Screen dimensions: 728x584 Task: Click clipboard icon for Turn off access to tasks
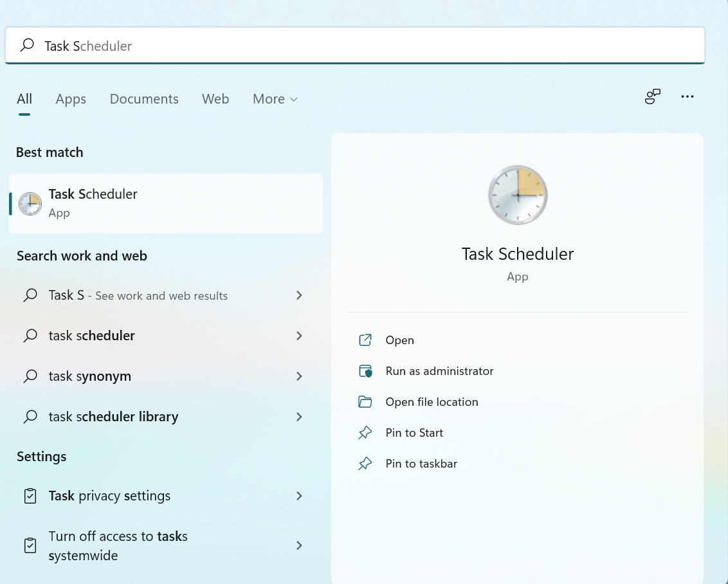tap(30, 545)
